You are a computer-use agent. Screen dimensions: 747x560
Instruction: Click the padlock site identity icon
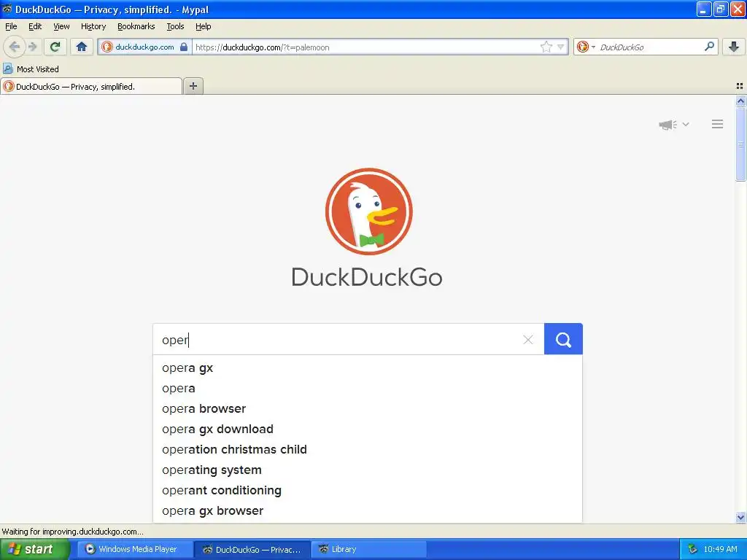pos(184,47)
